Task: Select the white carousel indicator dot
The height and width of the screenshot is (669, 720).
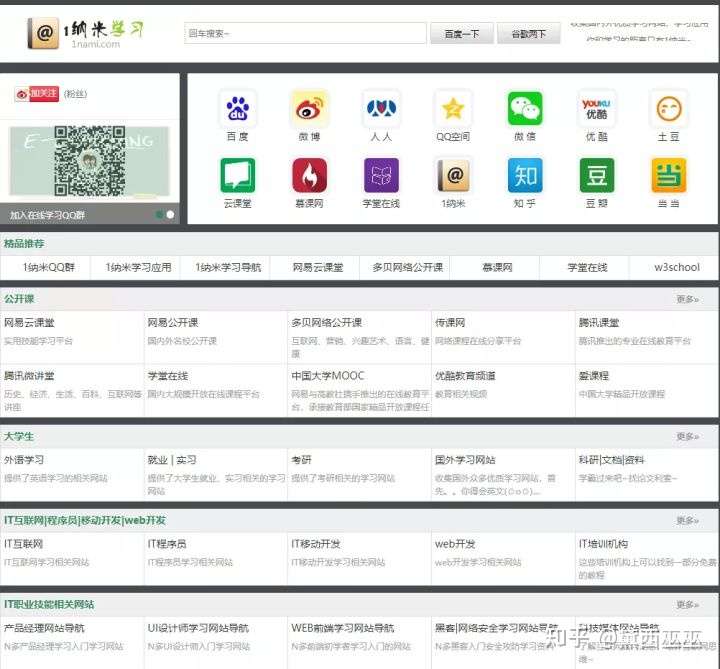Action: point(170,214)
